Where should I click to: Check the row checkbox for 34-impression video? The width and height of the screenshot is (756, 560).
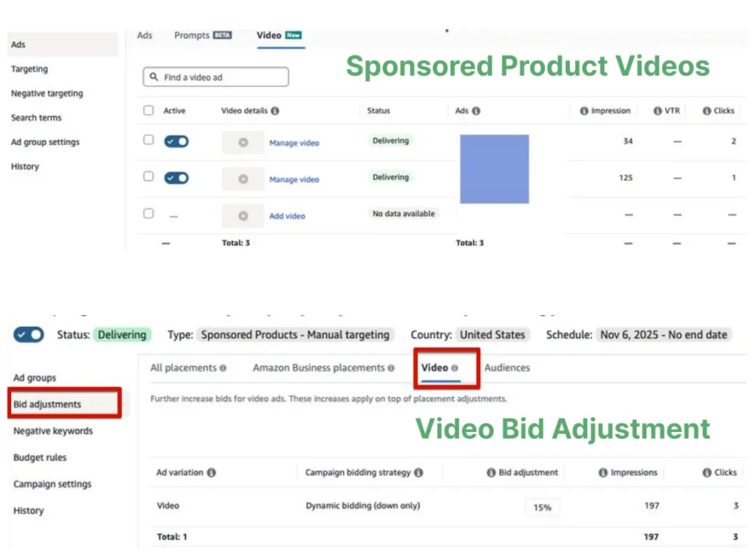(148, 140)
